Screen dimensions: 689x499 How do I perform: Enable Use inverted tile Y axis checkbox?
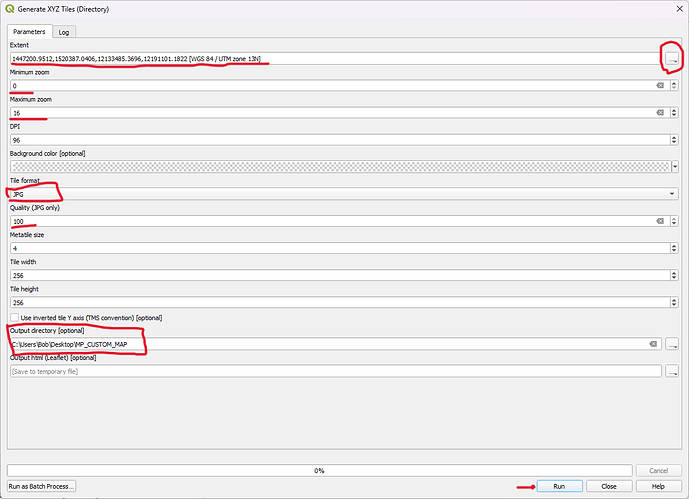[15, 318]
